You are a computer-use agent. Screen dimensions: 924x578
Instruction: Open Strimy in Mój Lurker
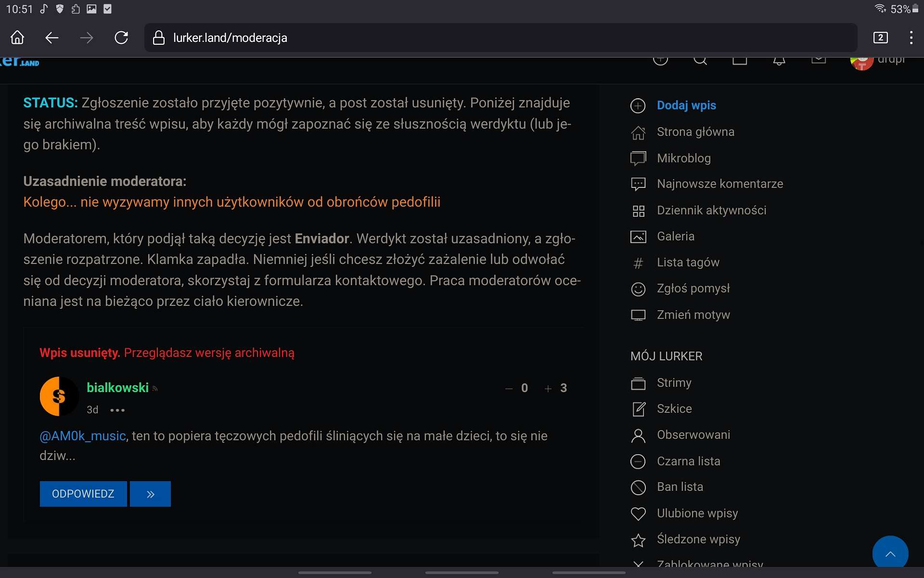674,383
